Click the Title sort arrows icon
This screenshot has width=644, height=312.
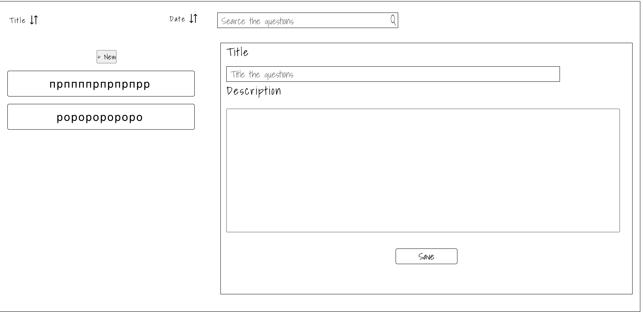click(x=34, y=20)
